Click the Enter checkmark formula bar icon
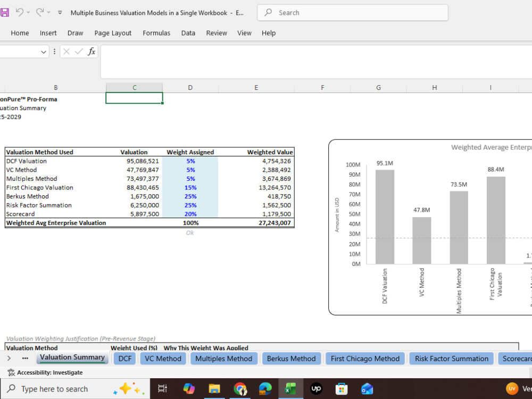532x399 pixels. [x=79, y=52]
